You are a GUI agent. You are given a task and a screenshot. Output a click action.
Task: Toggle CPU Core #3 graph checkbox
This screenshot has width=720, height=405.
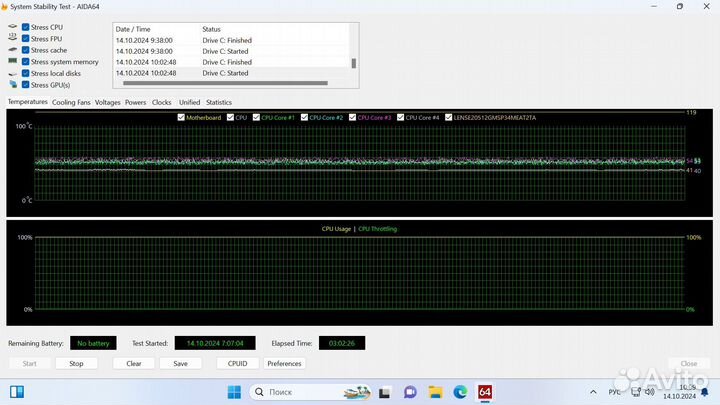coord(352,118)
